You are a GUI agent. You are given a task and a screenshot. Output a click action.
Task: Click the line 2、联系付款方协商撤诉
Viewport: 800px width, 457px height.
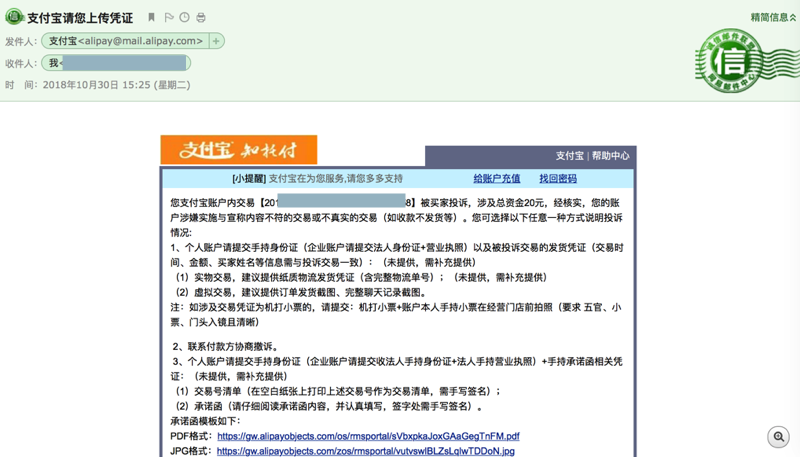226,346
